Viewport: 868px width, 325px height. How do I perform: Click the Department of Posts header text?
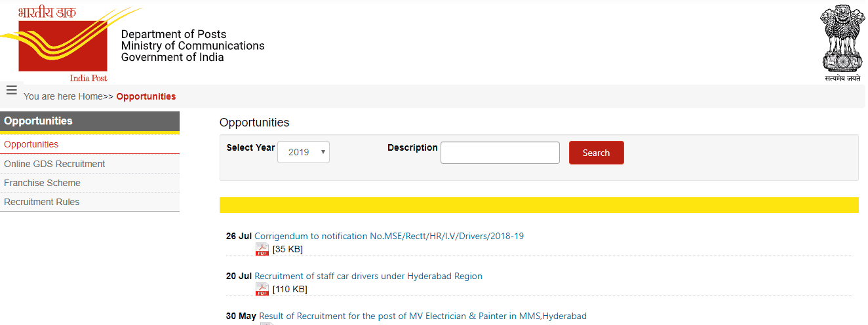[x=174, y=35]
